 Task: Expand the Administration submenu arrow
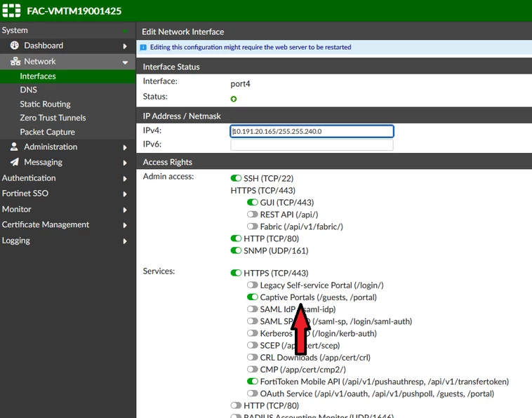point(125,147)
